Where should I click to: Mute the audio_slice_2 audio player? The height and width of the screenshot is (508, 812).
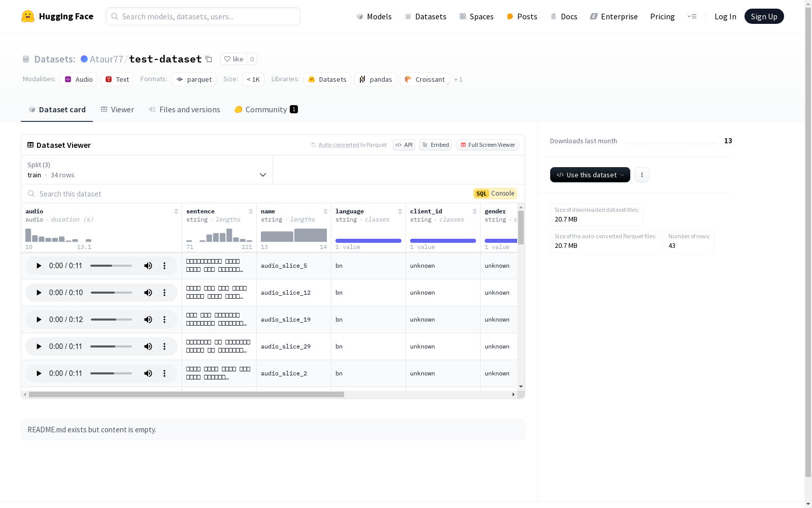(x=148, y=373)
